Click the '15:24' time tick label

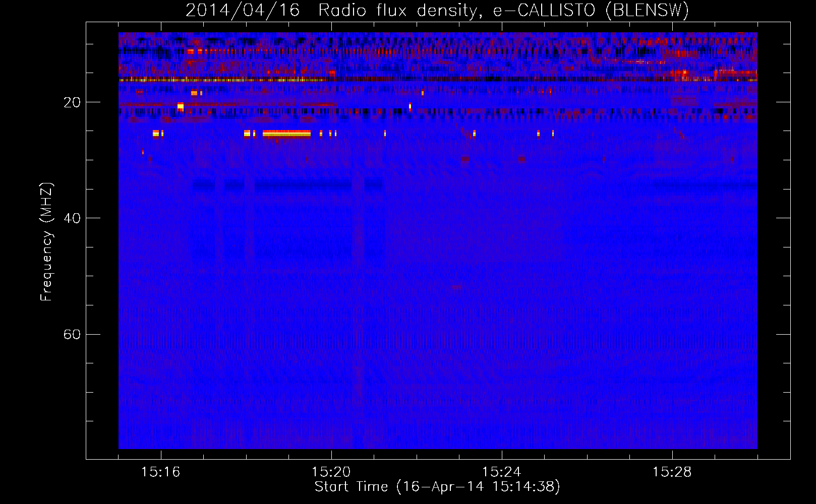[501, 472]
